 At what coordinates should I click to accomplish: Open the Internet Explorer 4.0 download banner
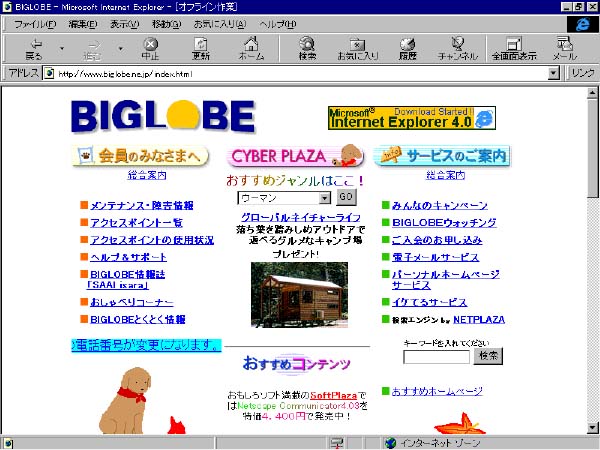412,118
